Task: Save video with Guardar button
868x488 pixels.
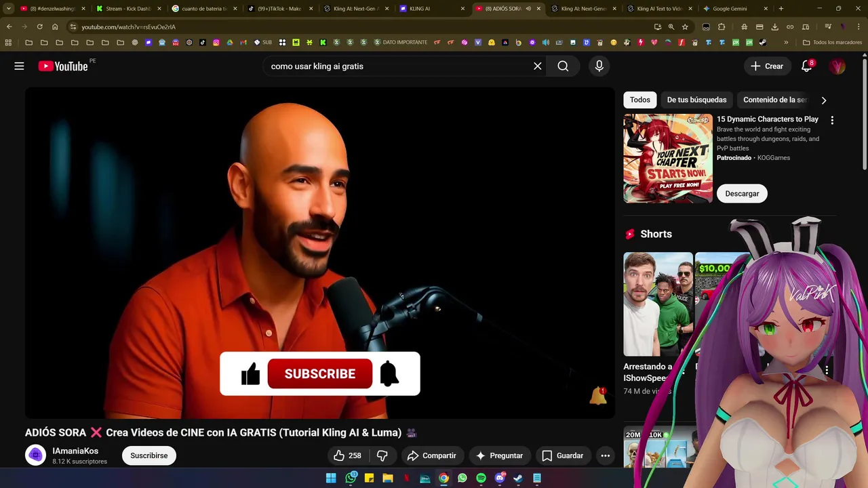Action: coord(563,455)
